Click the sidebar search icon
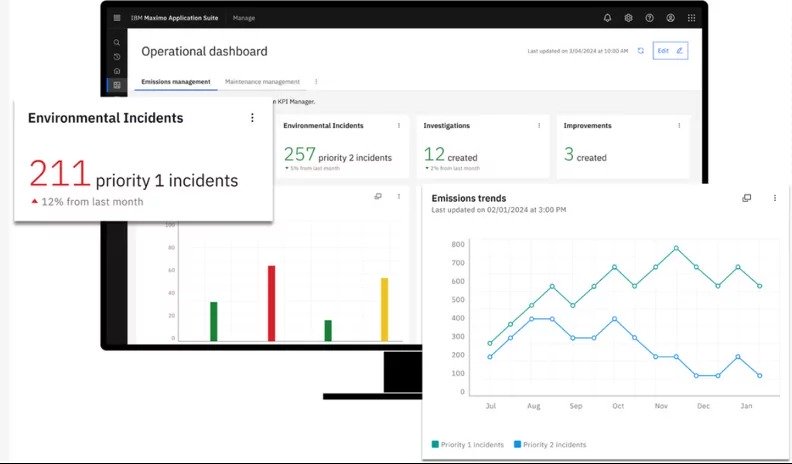 117,43
